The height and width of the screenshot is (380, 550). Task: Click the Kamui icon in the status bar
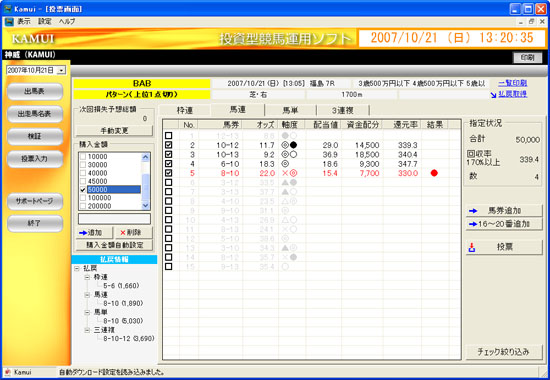[8, 372]
